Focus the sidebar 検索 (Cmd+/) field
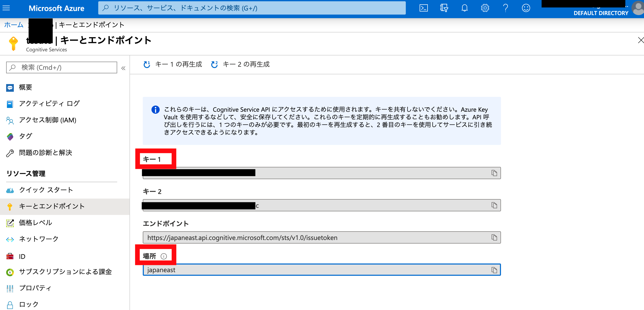The height and width of the screenshot is (310, 644). [x=62, y=67]
